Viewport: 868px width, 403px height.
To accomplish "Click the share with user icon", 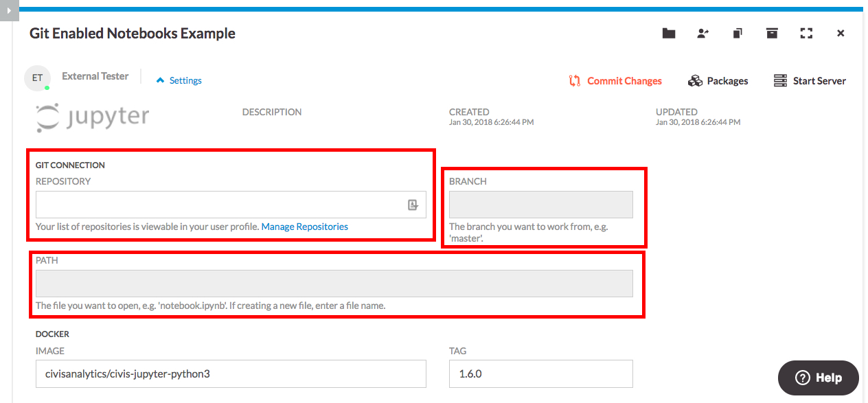I will click(703, 33).
